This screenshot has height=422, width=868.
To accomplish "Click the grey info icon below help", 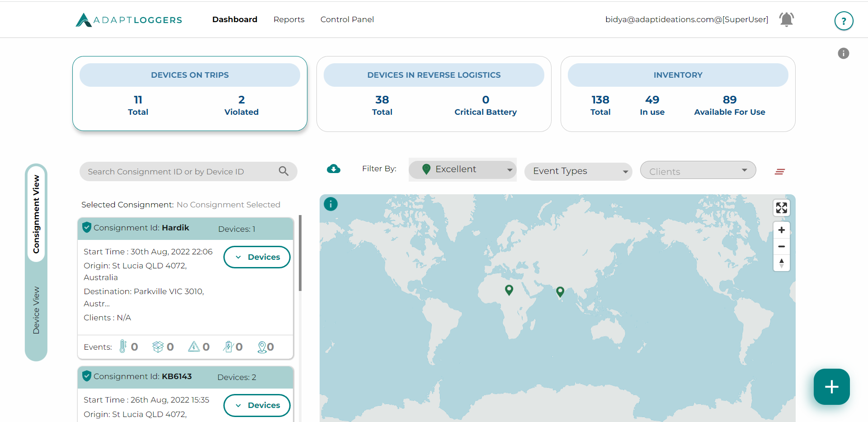I will [844, 53].
